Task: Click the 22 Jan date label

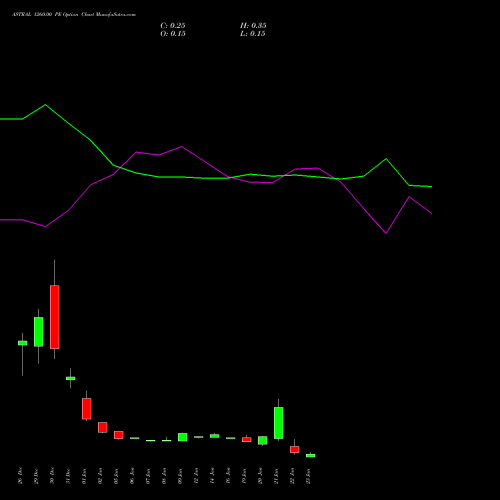Action: pyautogui.click(x=292, y=476)
